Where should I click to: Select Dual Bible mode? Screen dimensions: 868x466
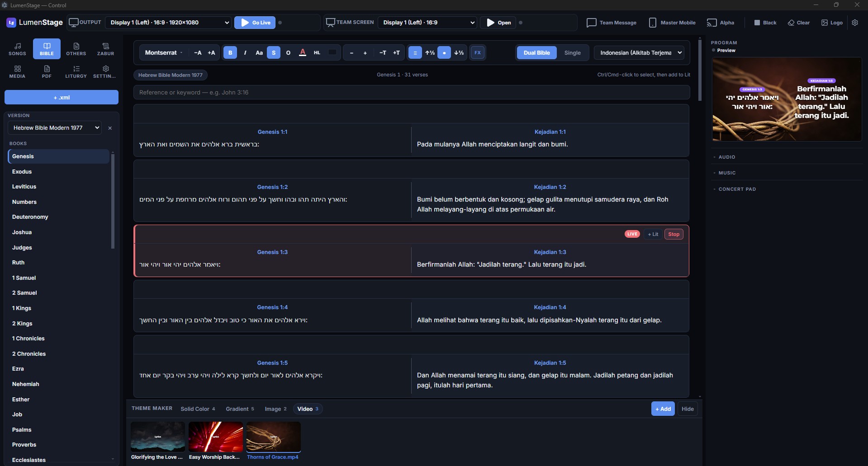click(536, 53)
